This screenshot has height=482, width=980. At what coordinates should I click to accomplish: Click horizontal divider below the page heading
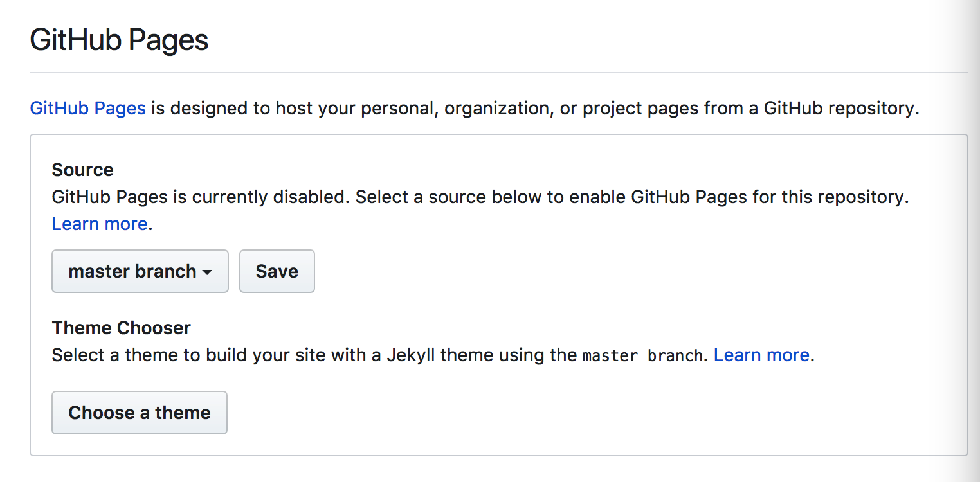[498, 73]
